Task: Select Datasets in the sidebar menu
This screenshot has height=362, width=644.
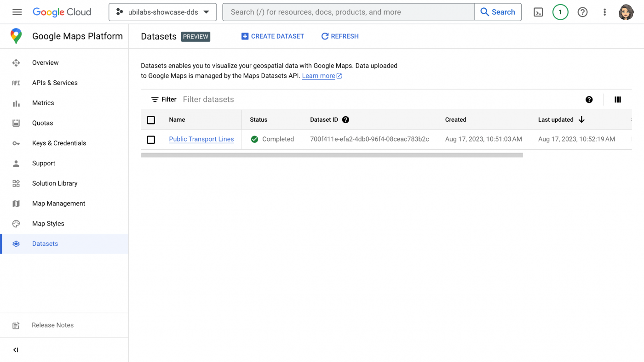Action: (45, 243)
